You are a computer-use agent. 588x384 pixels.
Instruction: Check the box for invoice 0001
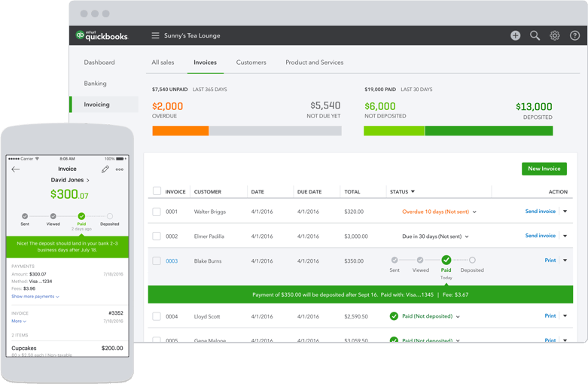(157, 212)
